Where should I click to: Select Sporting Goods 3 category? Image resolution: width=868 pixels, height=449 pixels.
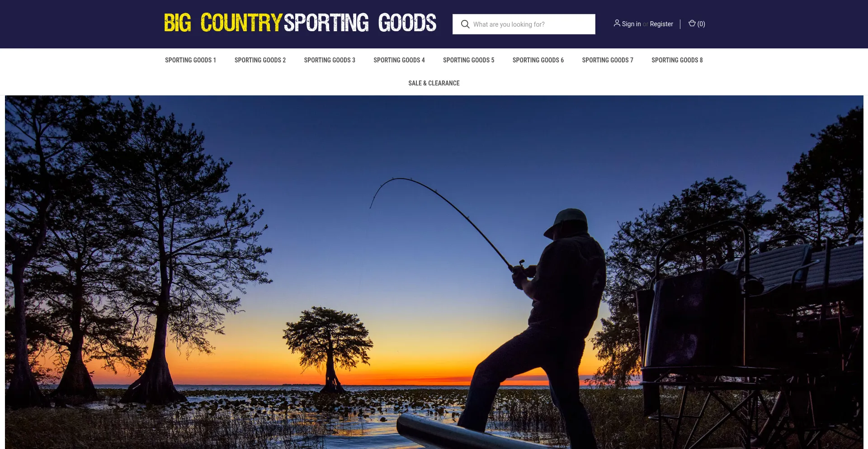point(330,60)
